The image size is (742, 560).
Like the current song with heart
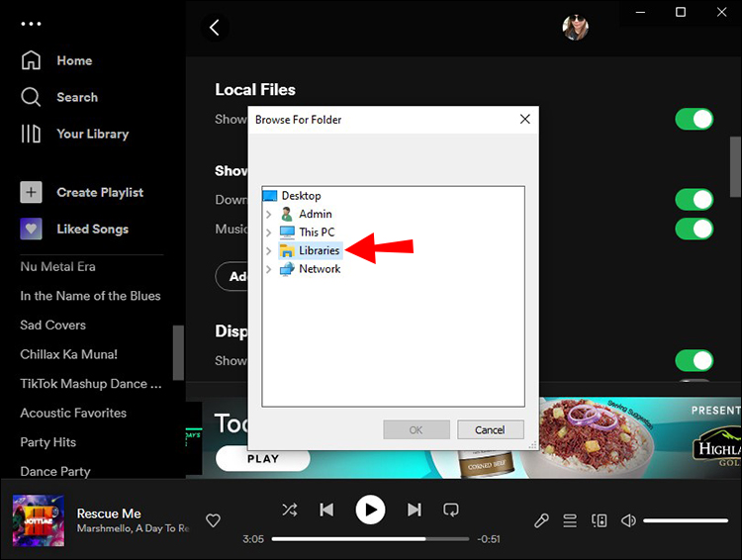pyautogui.click(x=213, y=520)
